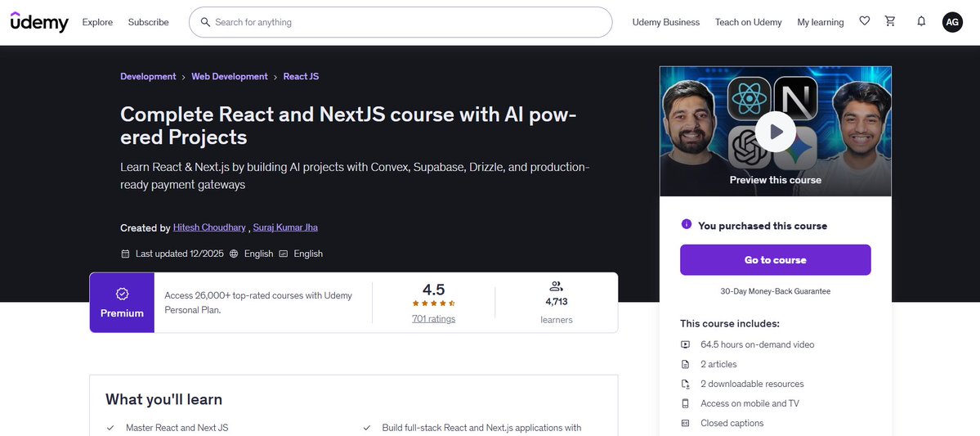Click the 2 articles text

point(718,364)
